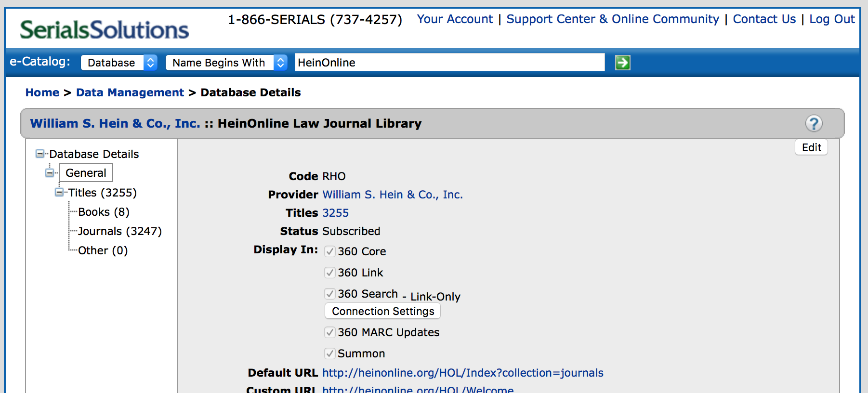Click the Code value RHO
This screenshot has width=868, height=393.
point(334,176)
